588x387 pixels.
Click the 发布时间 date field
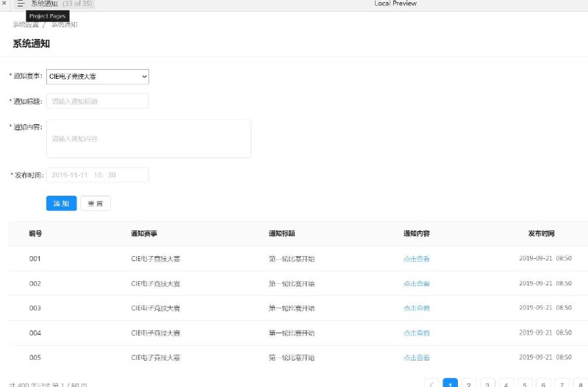point(98,175)
